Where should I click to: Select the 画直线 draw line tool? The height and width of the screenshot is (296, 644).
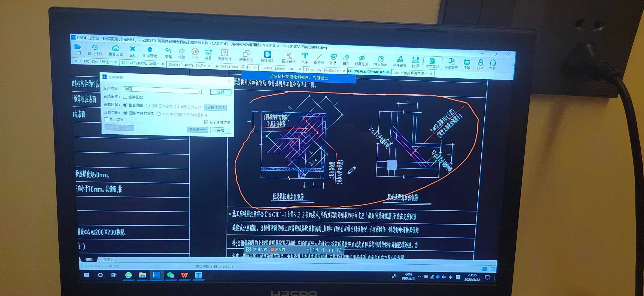click(x=319, y=59)
